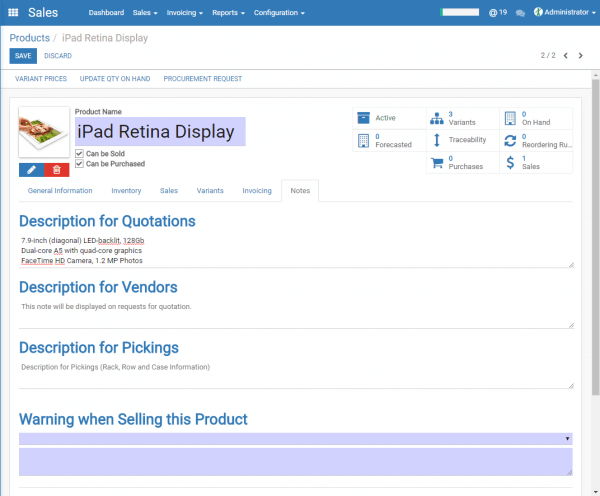Click the Description for Vendors text area
The image size is (600, 496).
[296, 314]
